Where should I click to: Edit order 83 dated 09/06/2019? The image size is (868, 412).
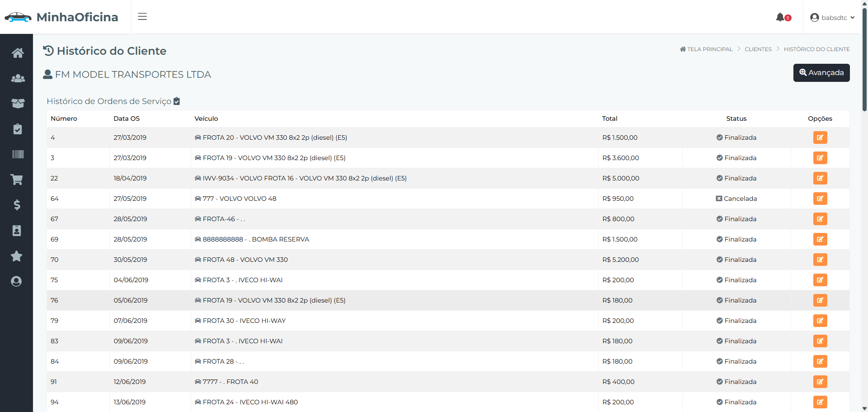(x=820, y=341)
